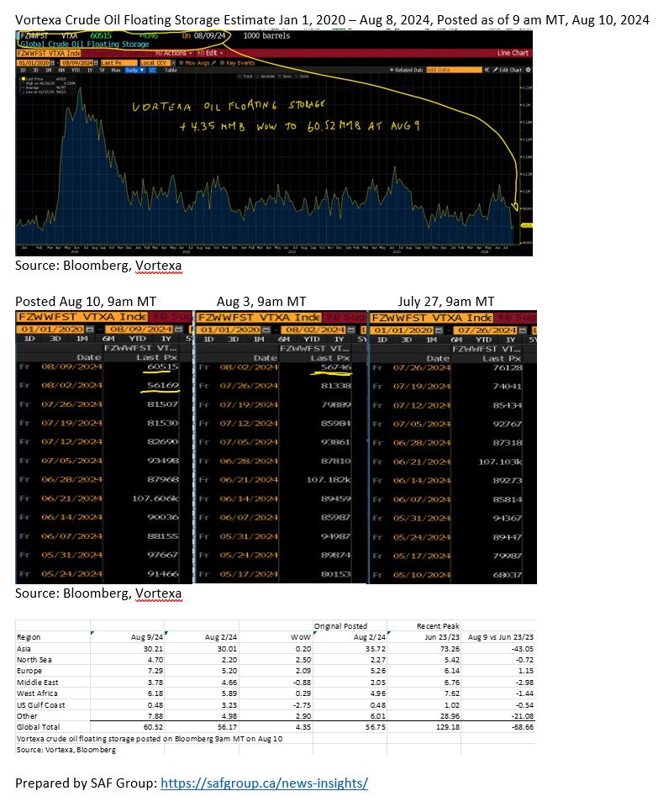Select the 1M tab in the Aug 3 panel
Viewport: 658px width, 812px height.
[x=259, y=340]
